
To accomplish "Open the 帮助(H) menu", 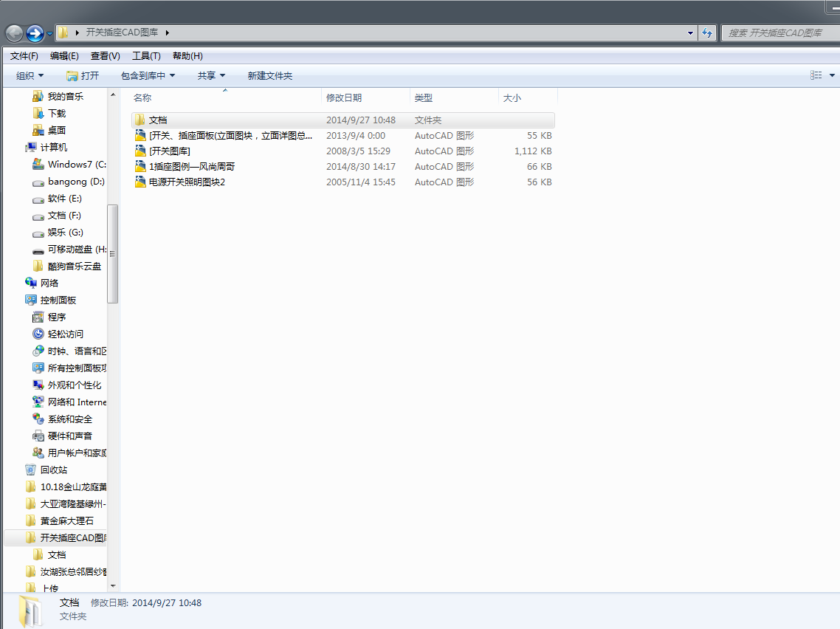I will 187,55.
